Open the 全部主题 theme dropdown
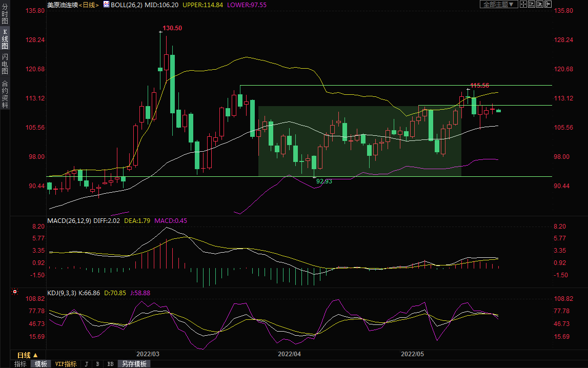 pyautogui.click(x=498, y=4)
